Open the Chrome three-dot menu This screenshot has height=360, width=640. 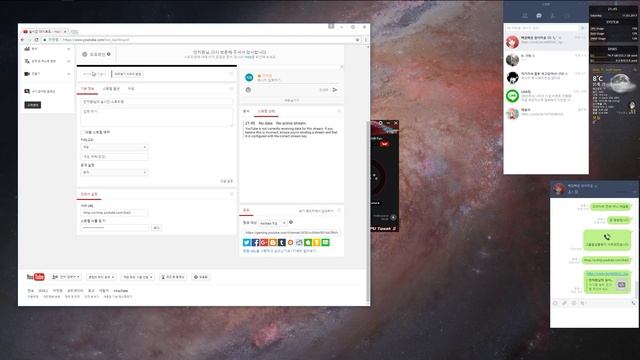[365, 40]
